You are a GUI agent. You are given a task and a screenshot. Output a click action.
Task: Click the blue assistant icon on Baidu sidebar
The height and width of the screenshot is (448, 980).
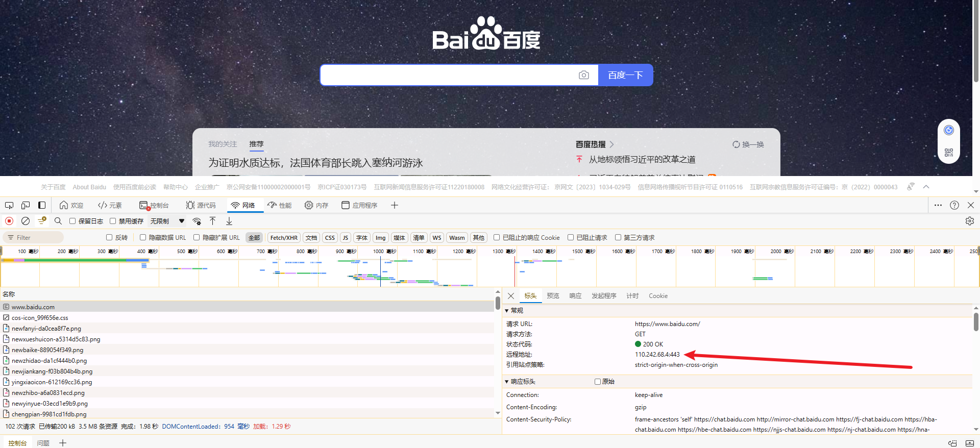pyautogui.click(x=949, y=130)
